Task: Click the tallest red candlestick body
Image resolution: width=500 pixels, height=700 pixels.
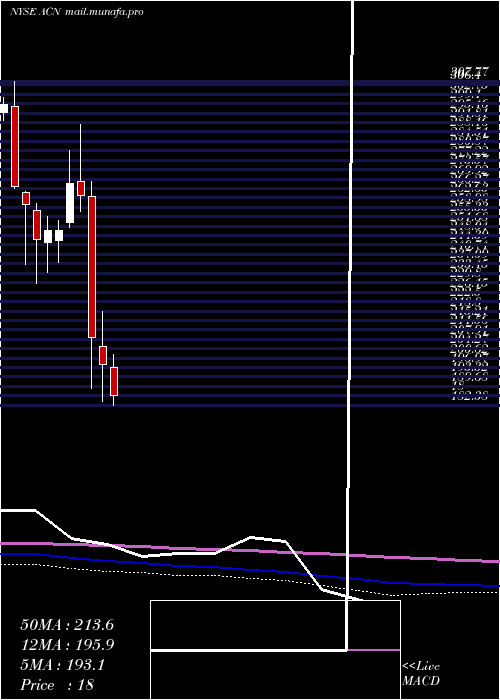Action: [x=92, y=267]
